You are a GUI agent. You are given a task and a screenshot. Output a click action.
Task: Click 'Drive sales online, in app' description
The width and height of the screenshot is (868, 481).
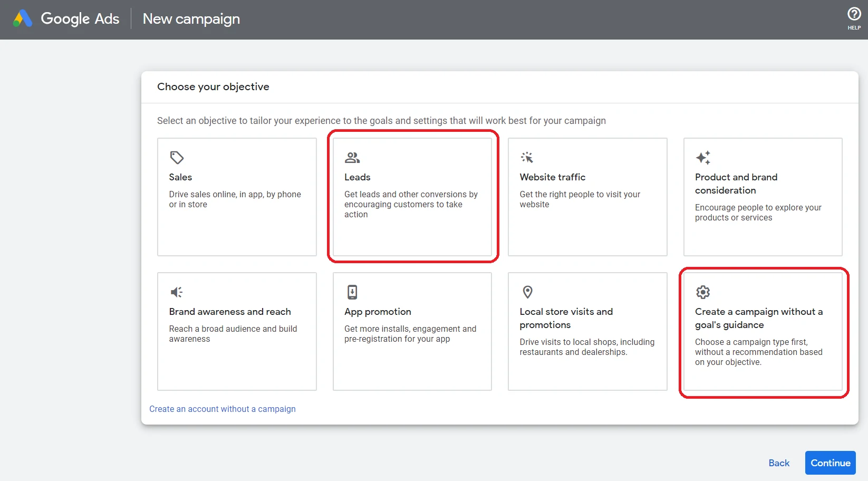(235, 199)
